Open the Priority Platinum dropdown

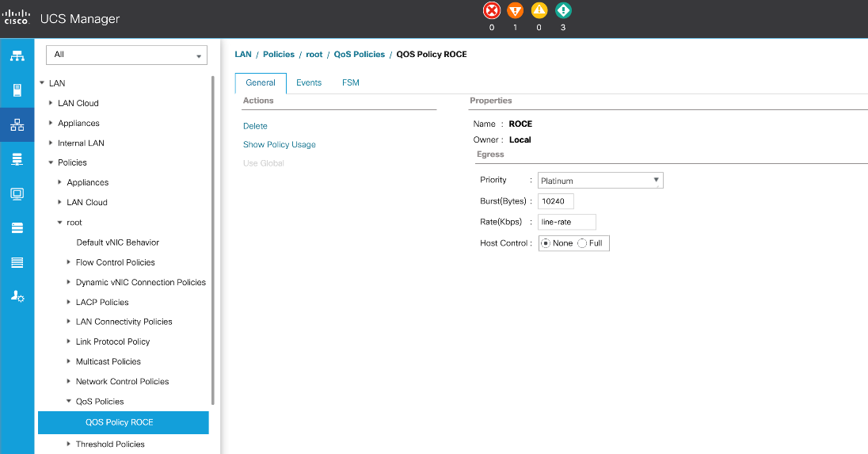pyautogui.click(x=600, y=181)
